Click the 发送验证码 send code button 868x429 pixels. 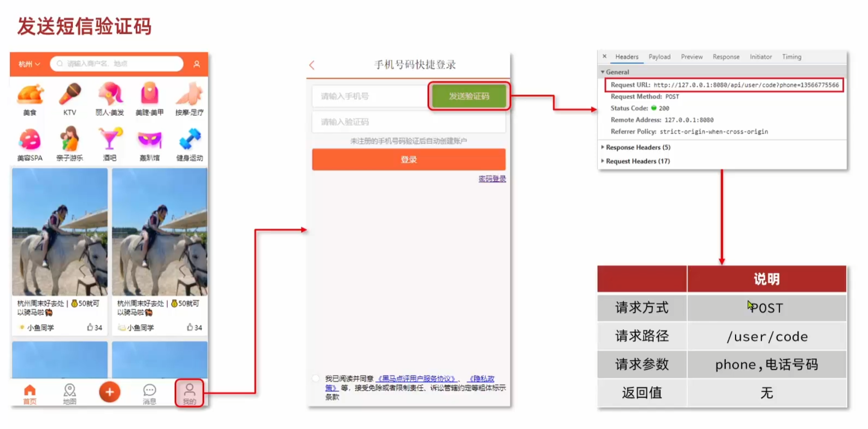coord(469,96)
